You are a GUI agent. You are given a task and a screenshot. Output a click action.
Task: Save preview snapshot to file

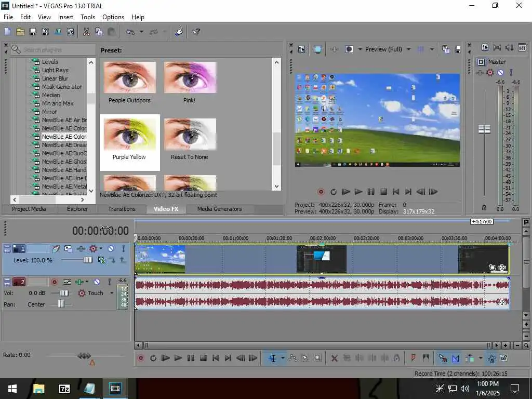(458, 49)
